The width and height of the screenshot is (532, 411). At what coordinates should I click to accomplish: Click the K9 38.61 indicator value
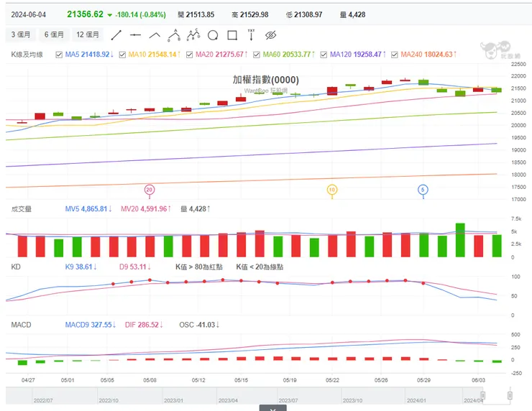point(81,267)
